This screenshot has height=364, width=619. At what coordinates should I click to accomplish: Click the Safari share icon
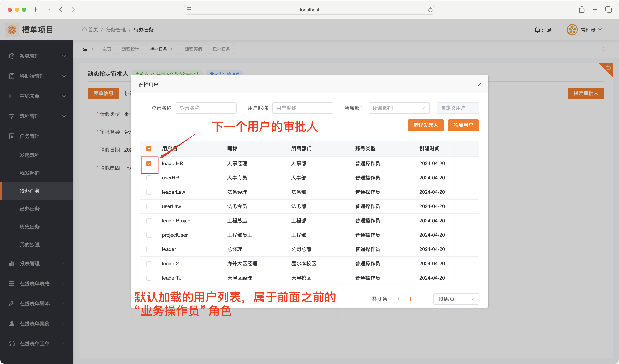[582, 10]
